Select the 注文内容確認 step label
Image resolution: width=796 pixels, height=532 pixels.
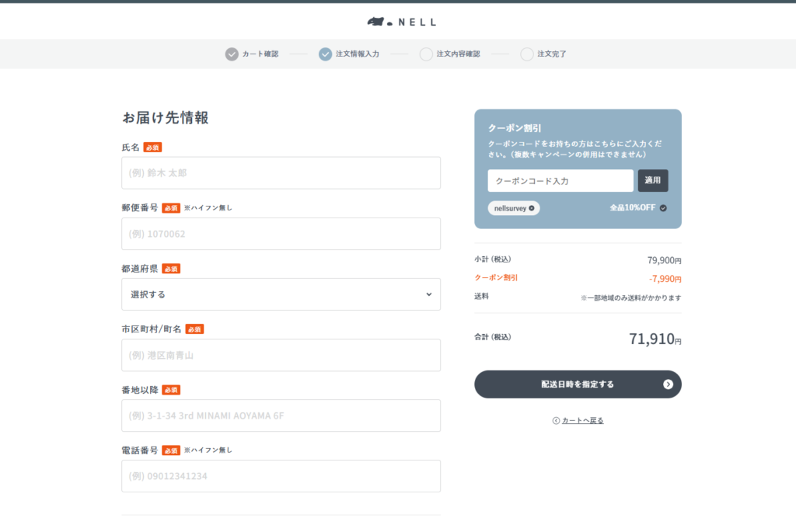[458, 54]
